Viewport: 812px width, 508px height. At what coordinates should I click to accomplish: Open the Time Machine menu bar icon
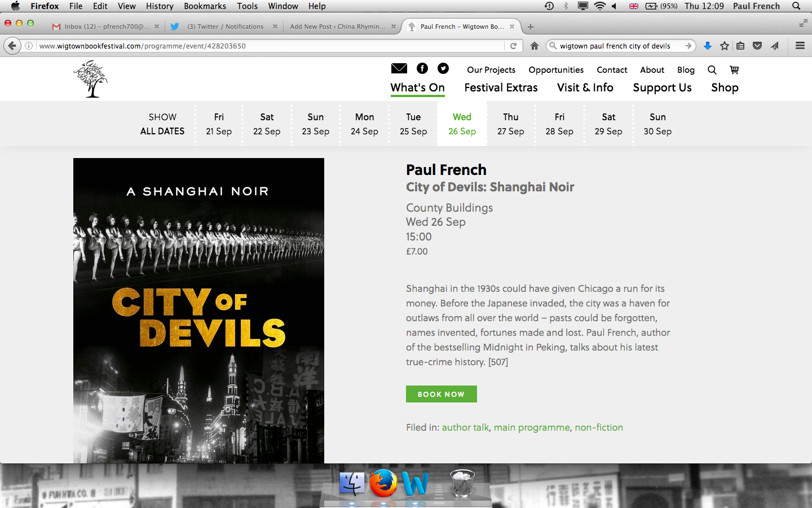(x=549, y=6)
